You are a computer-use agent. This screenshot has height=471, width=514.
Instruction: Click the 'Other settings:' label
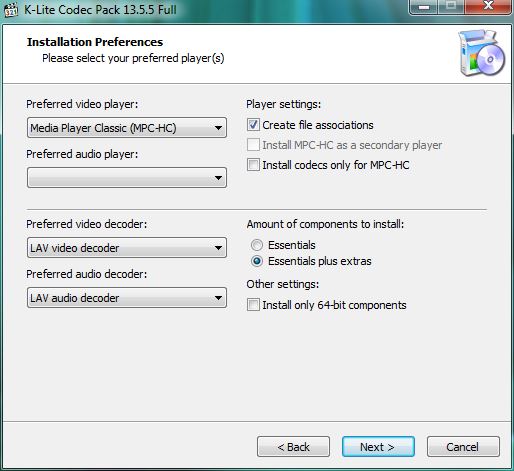coord(283,284)
